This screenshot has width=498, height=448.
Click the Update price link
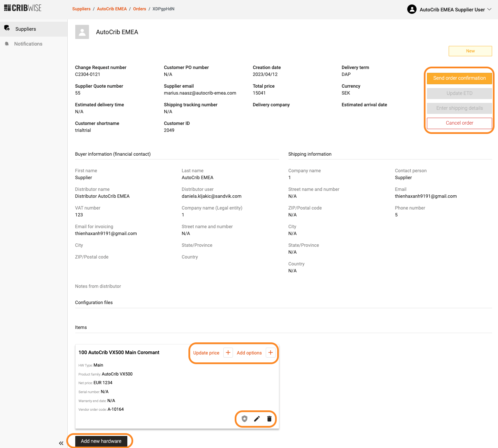click(x=206, y=353)
